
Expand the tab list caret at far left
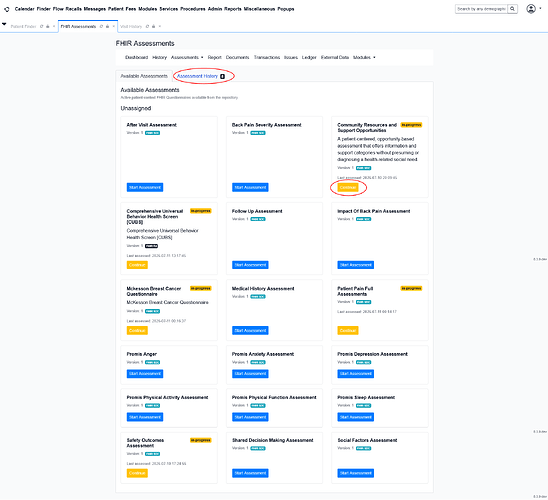(x=4, y=24)
